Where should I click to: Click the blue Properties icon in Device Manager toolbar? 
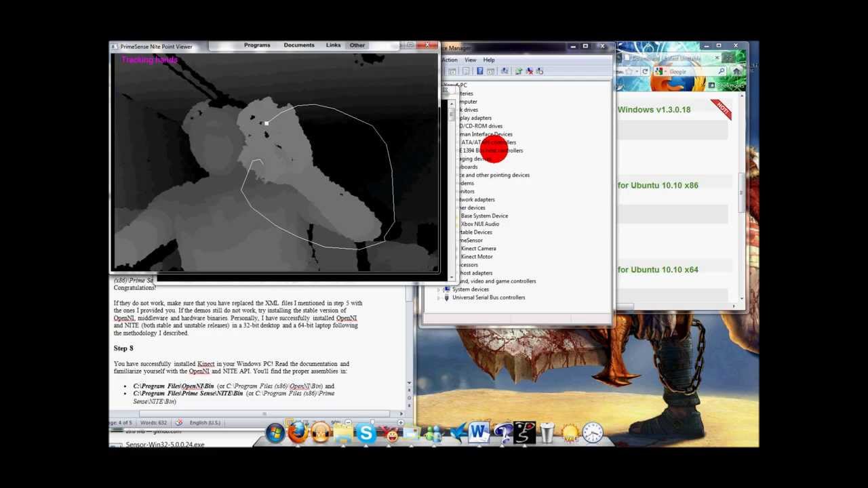point(480,71)
